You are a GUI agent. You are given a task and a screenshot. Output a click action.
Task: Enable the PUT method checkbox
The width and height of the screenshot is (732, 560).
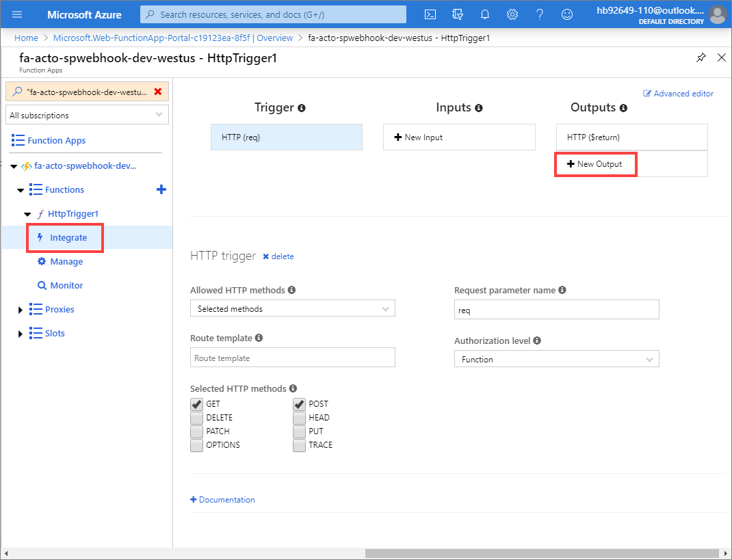point(299,431)
